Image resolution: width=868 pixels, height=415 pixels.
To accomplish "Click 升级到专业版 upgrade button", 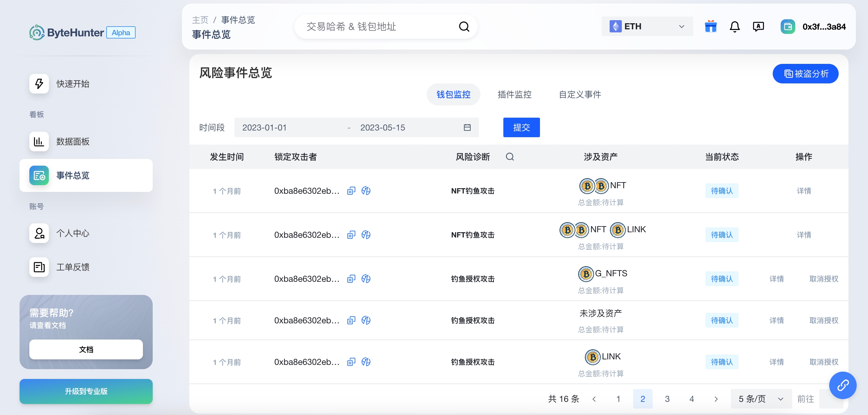I will coord(86,391).
